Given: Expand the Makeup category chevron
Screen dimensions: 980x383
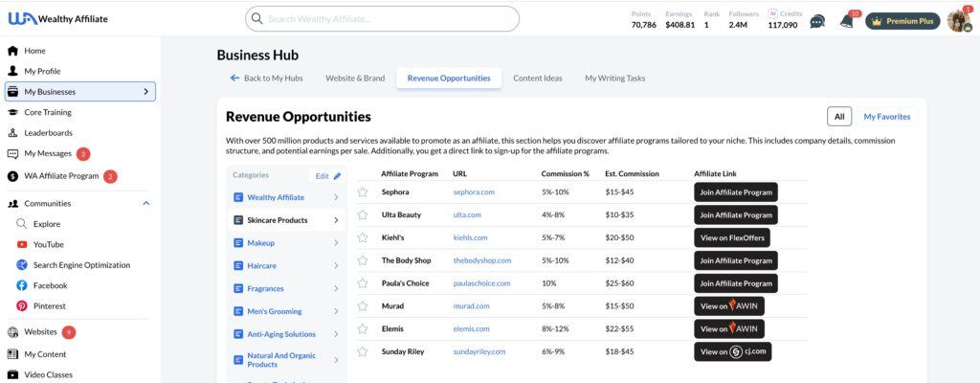Looking at the screenshot, I should pyautogui.click(x=336, y=243).
